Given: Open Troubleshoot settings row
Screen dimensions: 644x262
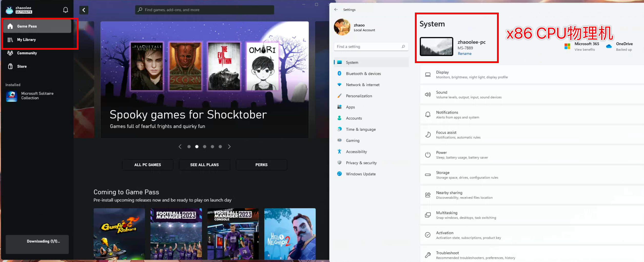Looking at the screenshot, I should (532, 254).
